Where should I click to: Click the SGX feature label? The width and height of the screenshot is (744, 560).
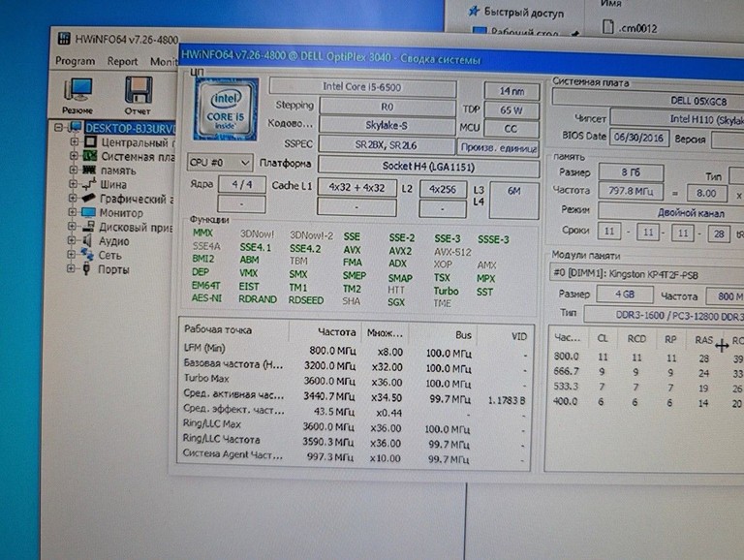coord(395,302)
